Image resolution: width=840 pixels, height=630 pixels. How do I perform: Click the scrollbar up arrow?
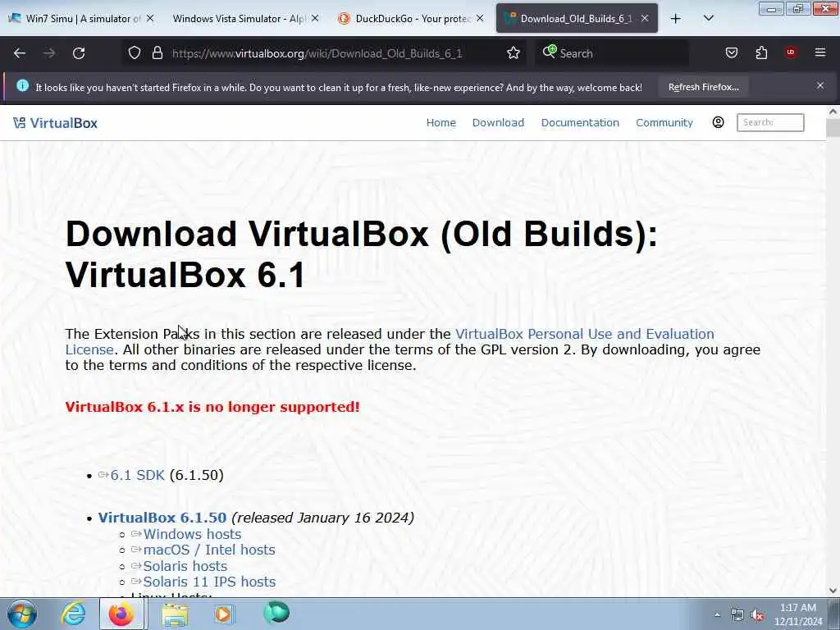coord(833,112)
